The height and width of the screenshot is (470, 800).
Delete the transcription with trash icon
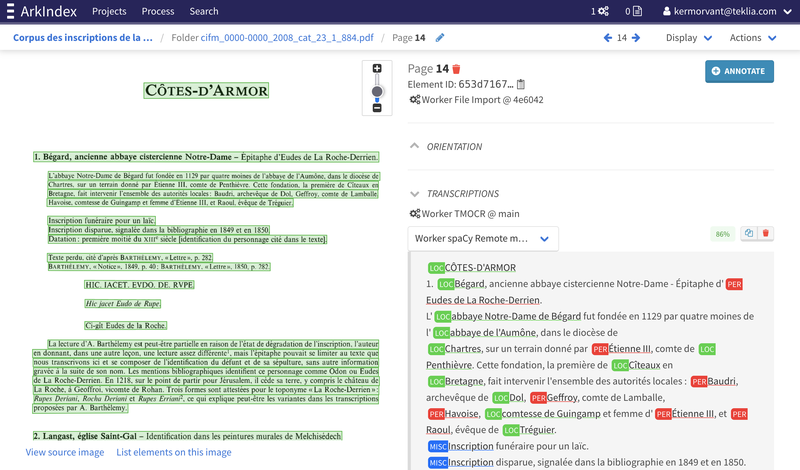pos(765,233)
